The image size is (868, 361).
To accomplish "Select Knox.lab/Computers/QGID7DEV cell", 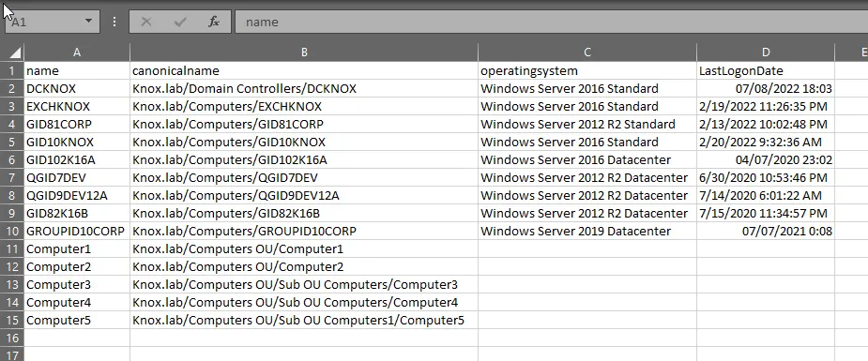I will pyautogui.click(x=304, y=177).
